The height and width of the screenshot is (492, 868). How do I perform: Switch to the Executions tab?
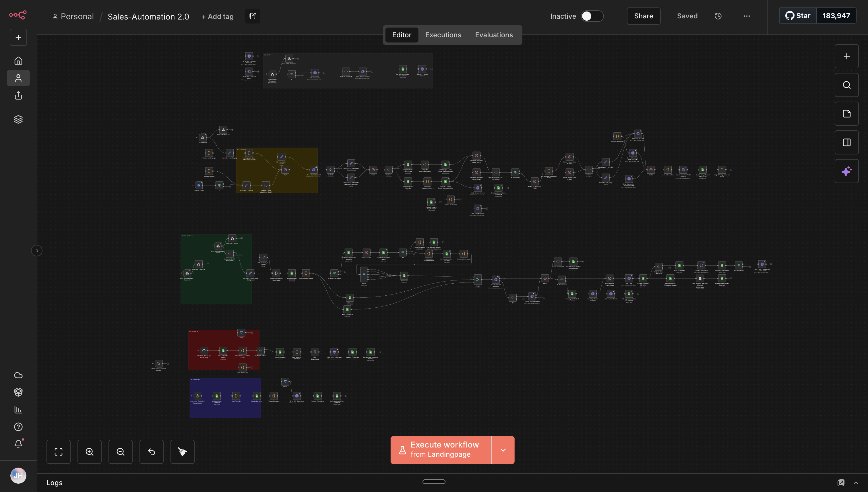point(443,35)
